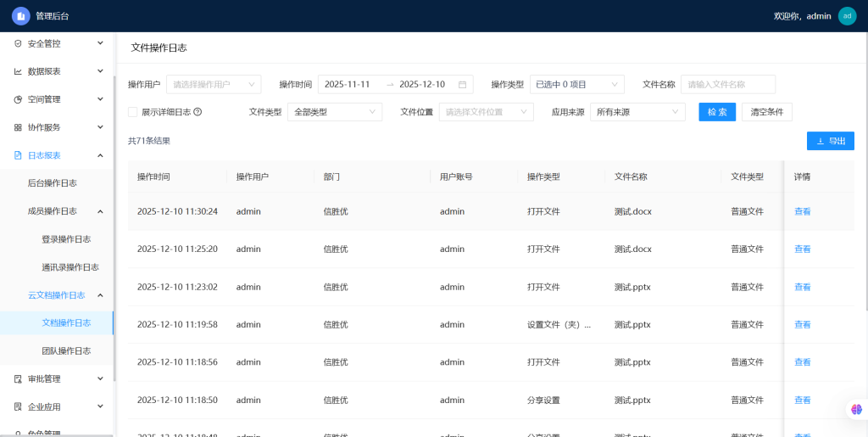Viewport: 868px width, 437px height.
Task: Click the pie icon beside 空间管理
Action: (18, 99)
